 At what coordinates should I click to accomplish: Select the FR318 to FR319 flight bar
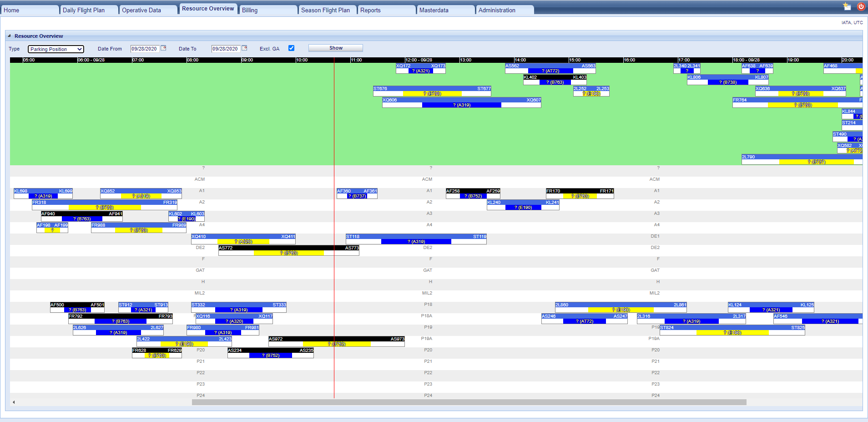click(105, 205)
